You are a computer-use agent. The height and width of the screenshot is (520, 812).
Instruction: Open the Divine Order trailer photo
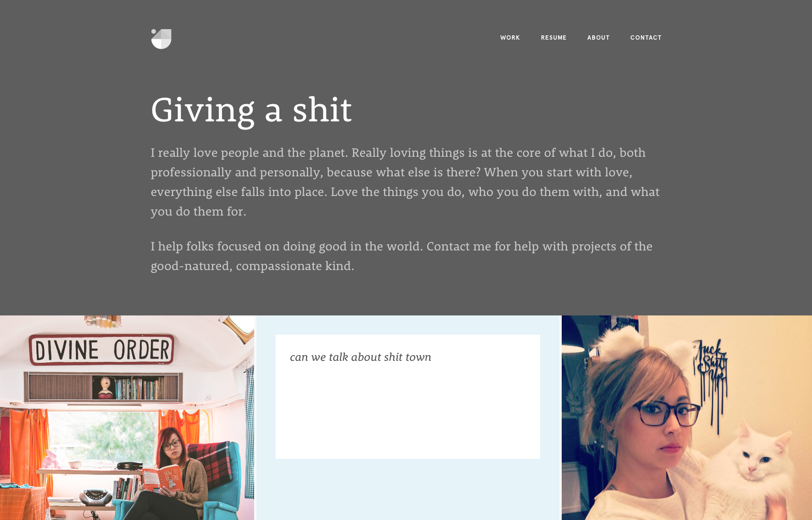tap(127, 418)
